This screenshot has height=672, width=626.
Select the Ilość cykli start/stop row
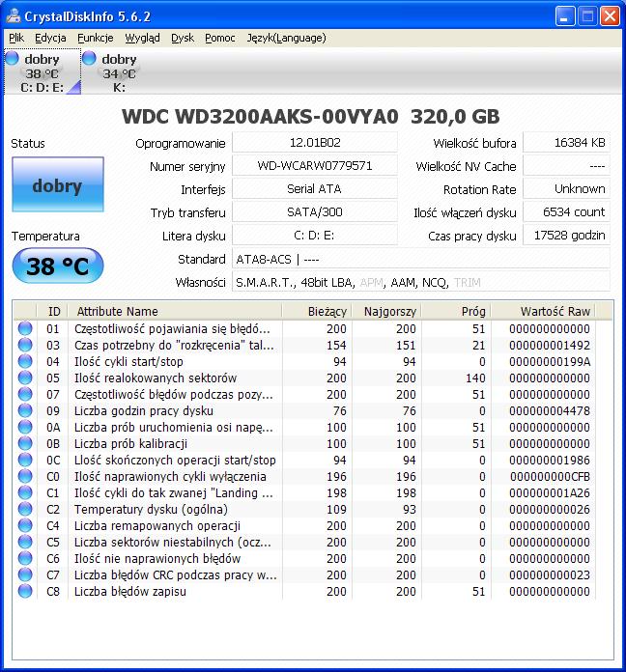(304, 361)
